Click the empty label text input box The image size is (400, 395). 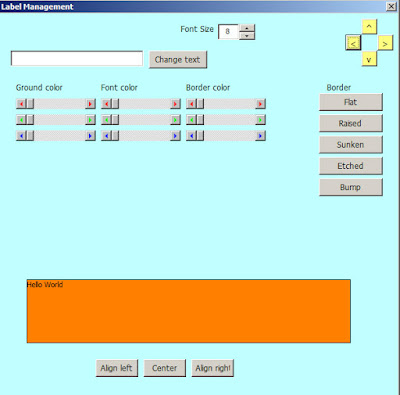(x=77, y=59)
